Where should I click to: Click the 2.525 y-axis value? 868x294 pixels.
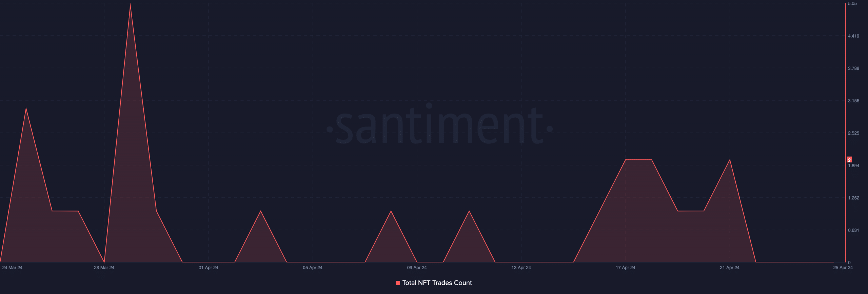coord(853,133)
